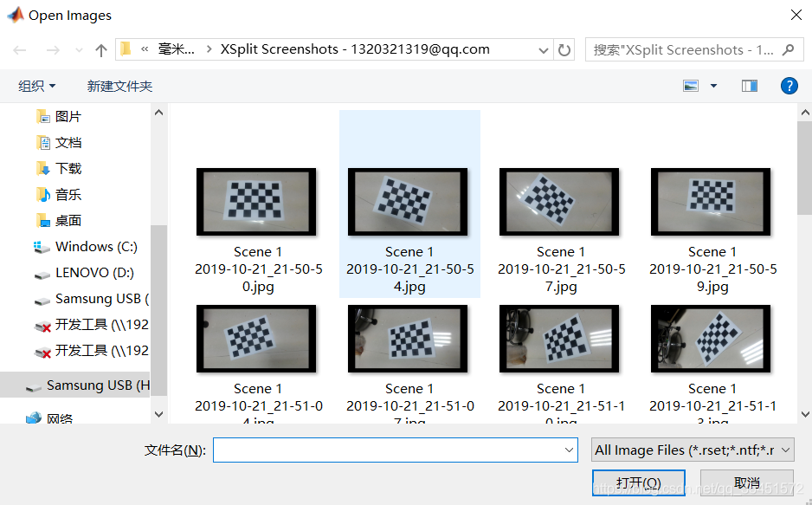Click the 打开 open button
The height and width of the screenshot is (505, 812).
[x=639, y=482]
